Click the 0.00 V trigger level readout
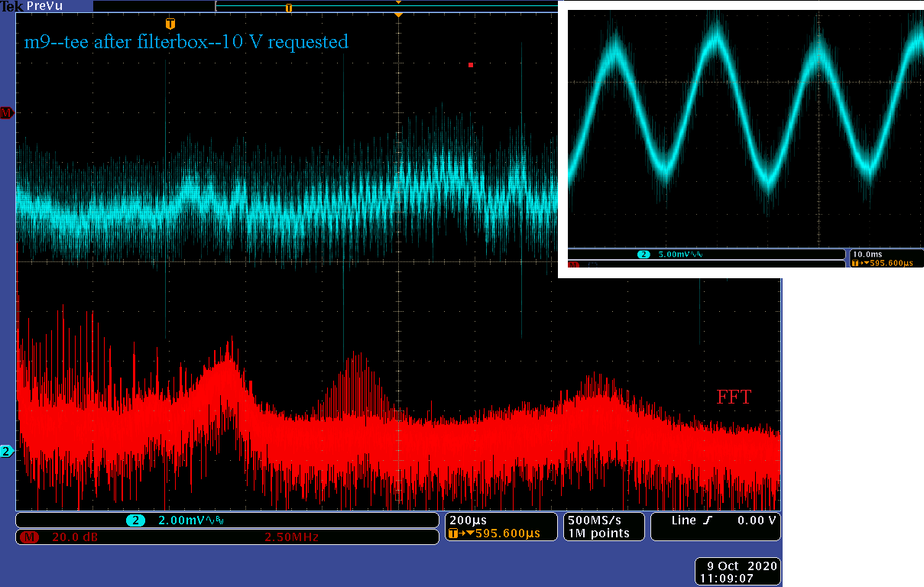This screenshot has height=587, width=924. (757, 521)
